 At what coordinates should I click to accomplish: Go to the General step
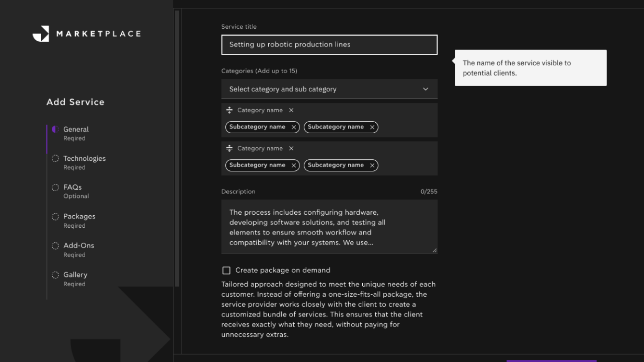(76, 130)
